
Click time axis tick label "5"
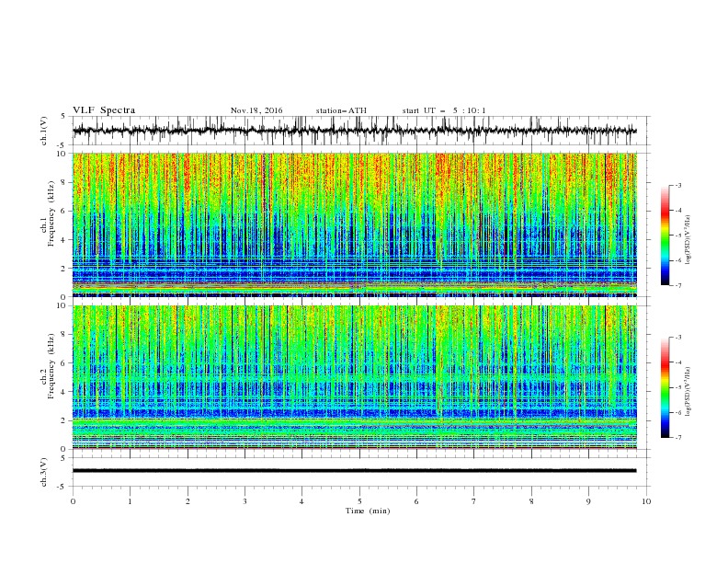pos(359,501)
